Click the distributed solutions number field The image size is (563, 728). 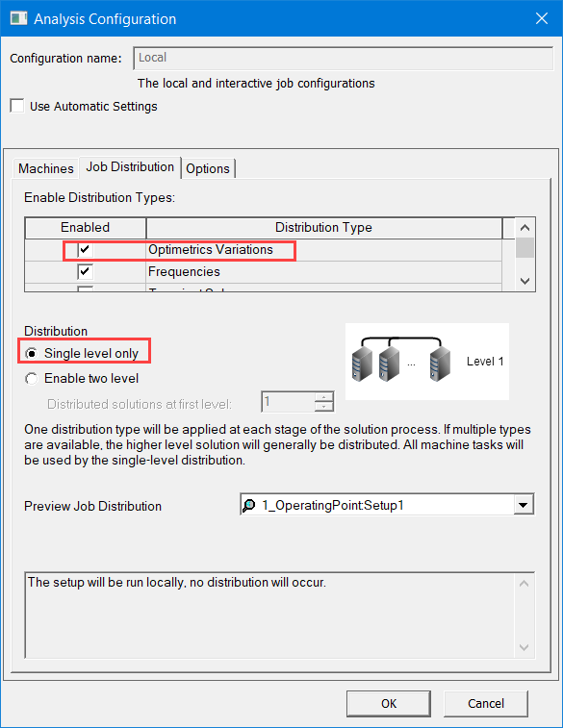pos(288,402)
